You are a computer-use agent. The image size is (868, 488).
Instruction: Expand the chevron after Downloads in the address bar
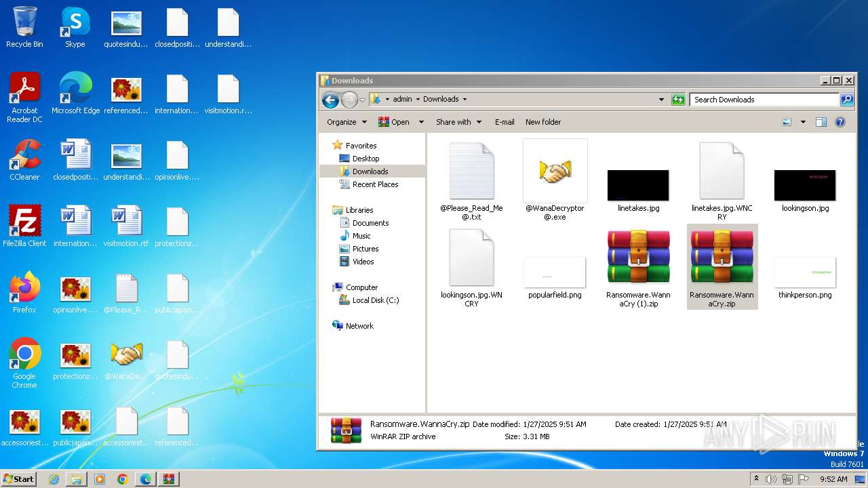[x=465, y=99]
